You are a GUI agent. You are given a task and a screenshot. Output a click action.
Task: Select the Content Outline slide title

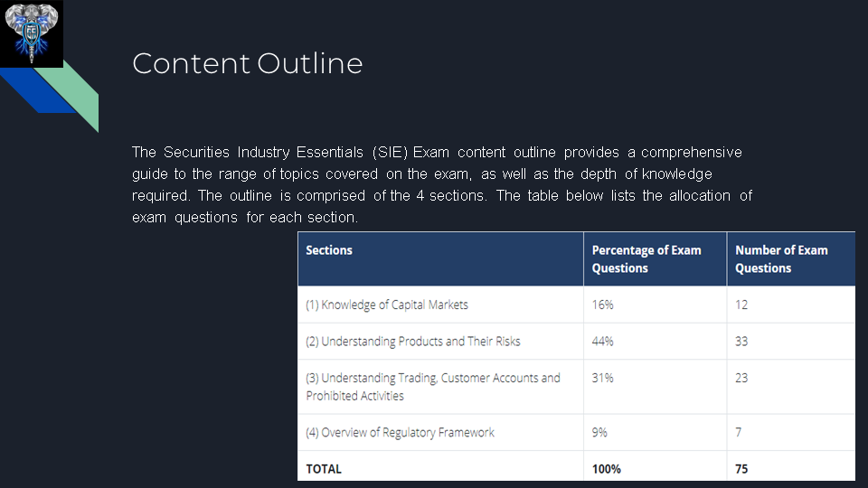click(x=247, y=63)
